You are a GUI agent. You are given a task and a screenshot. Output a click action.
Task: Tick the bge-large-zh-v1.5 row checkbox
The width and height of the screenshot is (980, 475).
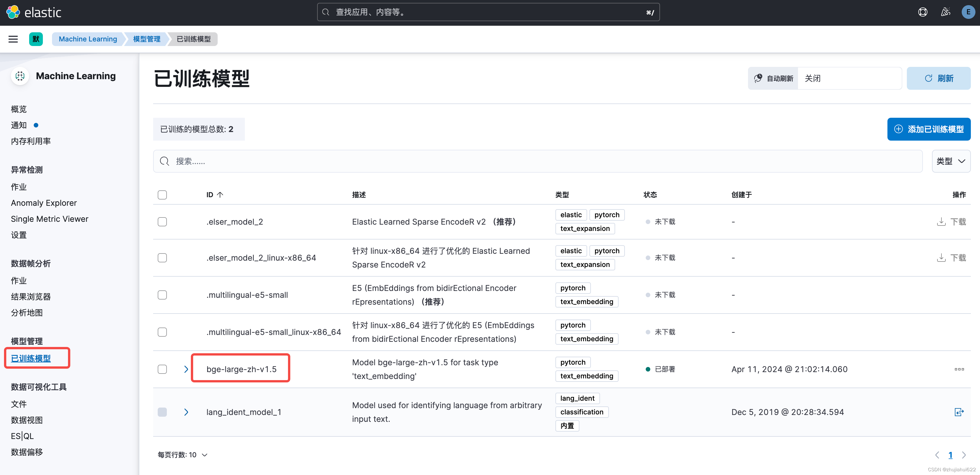click(162, 369)
